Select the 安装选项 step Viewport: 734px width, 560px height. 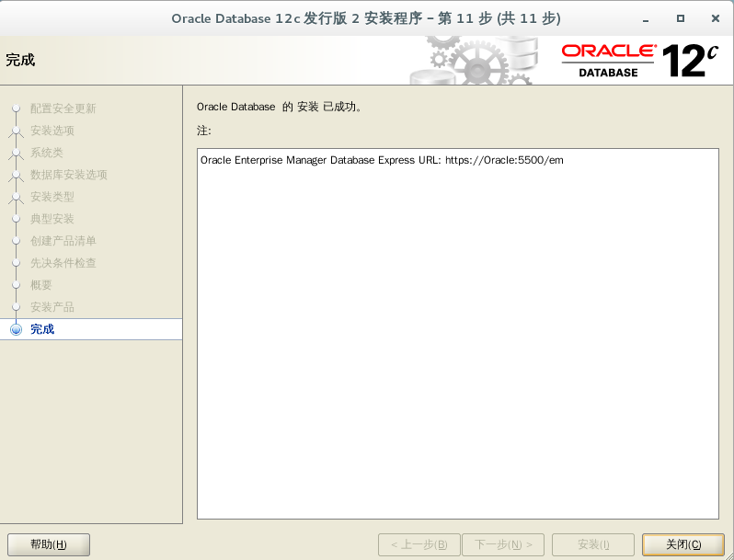coord(52,131)
